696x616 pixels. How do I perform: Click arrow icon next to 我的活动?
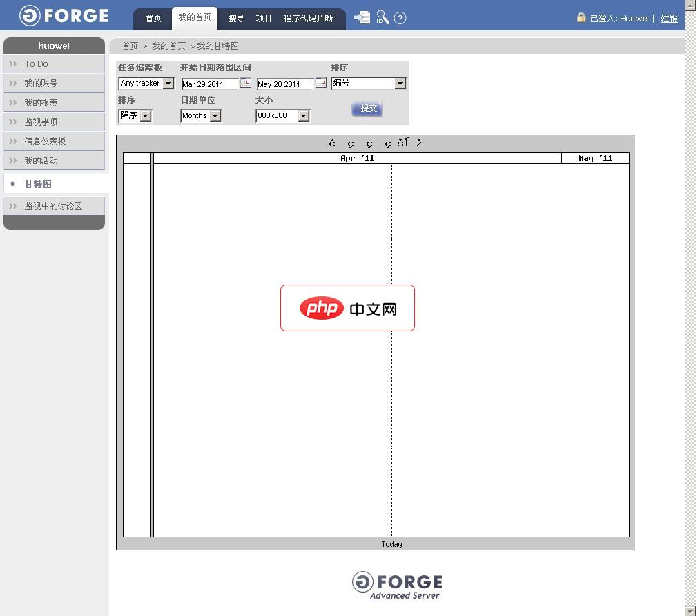point(13,161)
